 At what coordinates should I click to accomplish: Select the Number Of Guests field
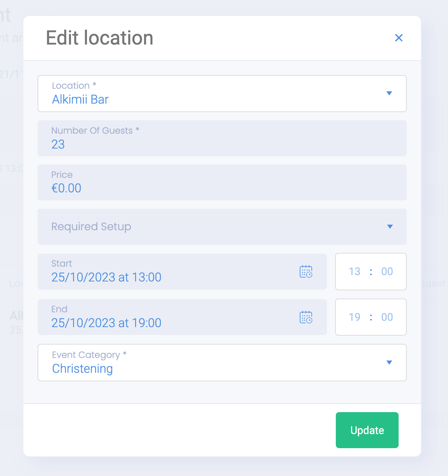(x=222, y=138)
